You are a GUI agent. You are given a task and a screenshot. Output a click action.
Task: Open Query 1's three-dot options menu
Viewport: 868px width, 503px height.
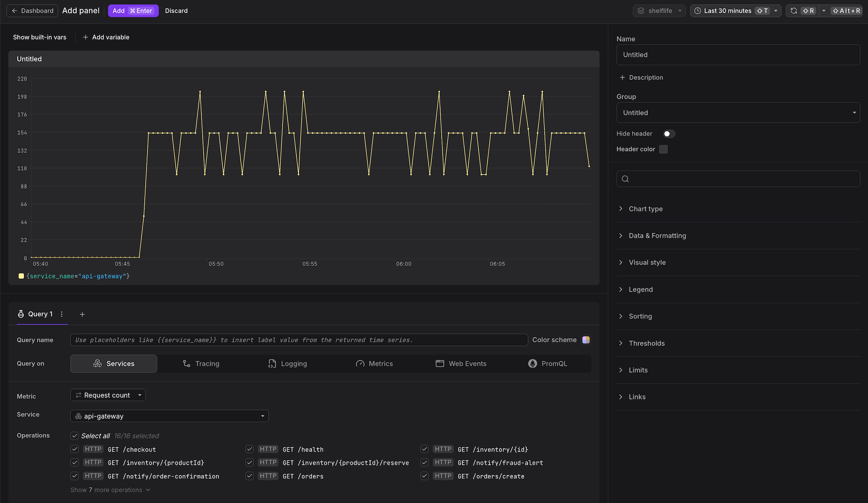pyautogui.click(x=62, y=314)
